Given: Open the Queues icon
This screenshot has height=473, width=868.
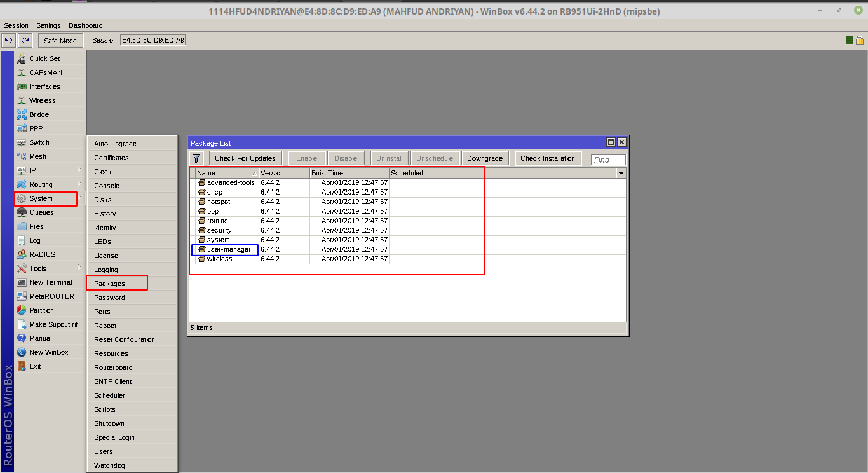Looking at the screenshot, I should pyautogui.click(x=22, y=212).
